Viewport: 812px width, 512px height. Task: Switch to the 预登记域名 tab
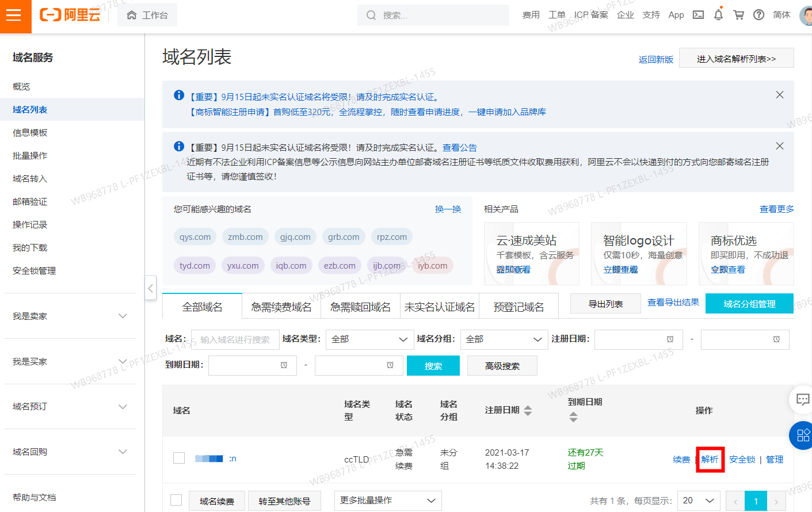point(519,307)
